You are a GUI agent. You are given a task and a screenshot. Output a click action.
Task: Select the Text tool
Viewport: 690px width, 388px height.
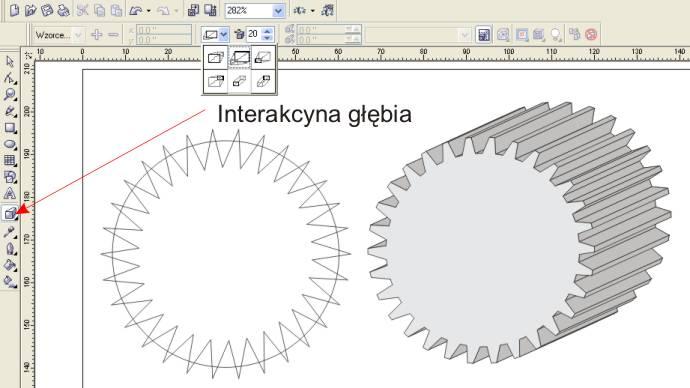[10, 194]
